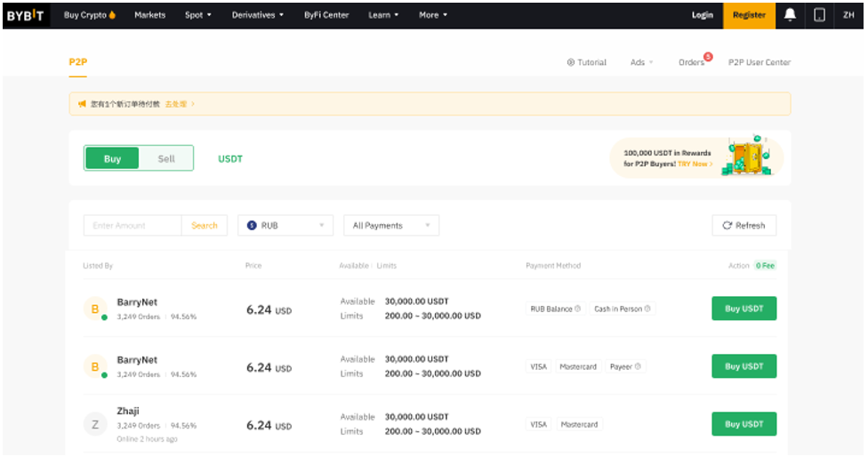Image resolution: width=868 pixels, height=457 pixels.
Task: Expand the Ads dropdown menu
Action: click(x=641, y=62)
